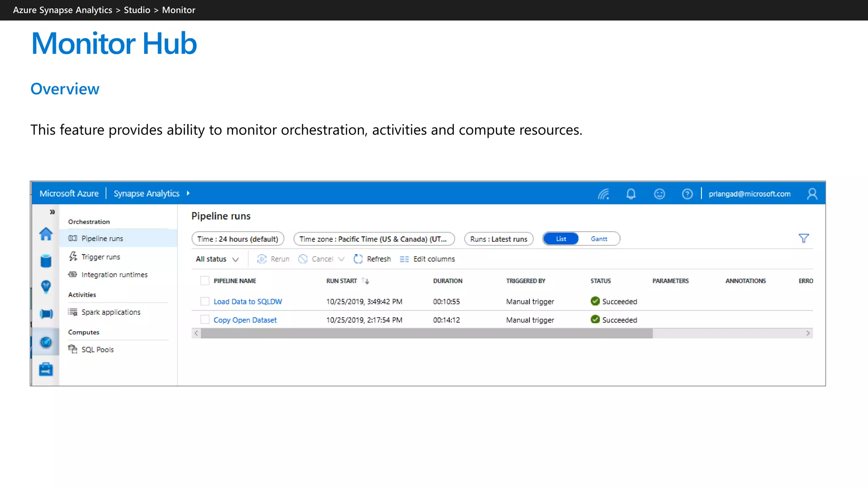The height and width of the screenshot is (488, 868).
Task: Open the Load Data to SQLDW pipeline link
Action: 248,302
